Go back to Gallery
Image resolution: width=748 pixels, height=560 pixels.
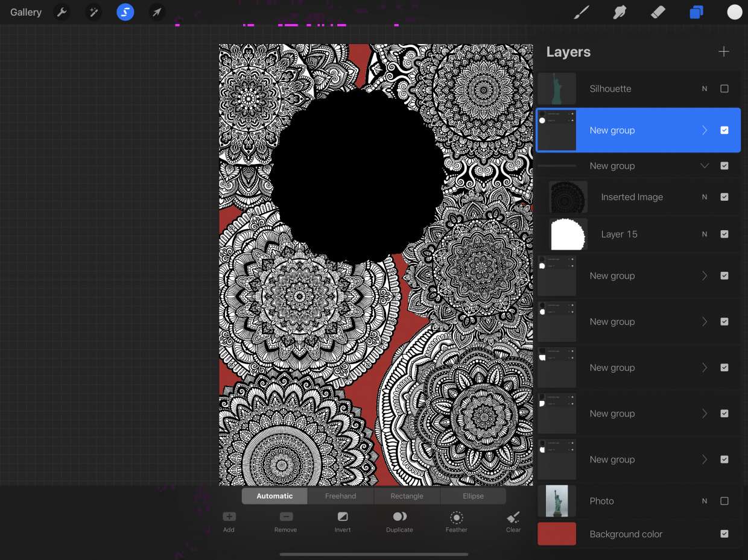coord(26,12)
